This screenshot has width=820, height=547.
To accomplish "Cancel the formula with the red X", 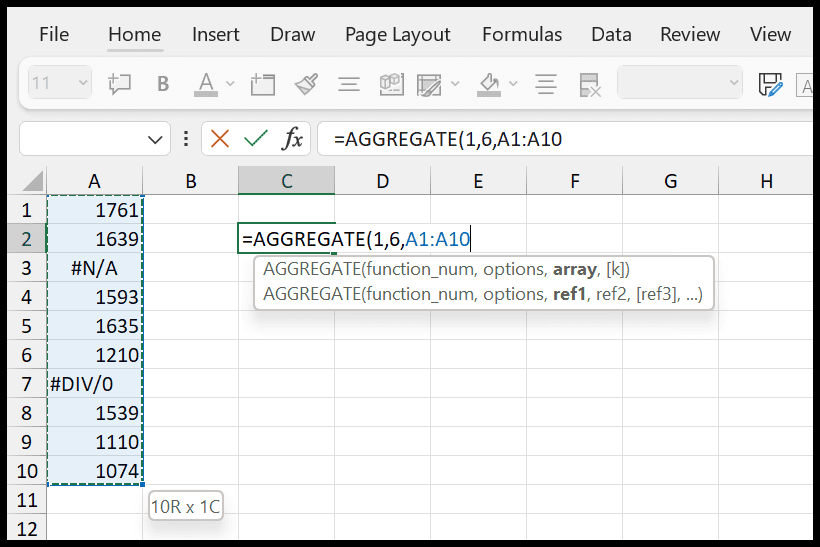I will [220, 139].
